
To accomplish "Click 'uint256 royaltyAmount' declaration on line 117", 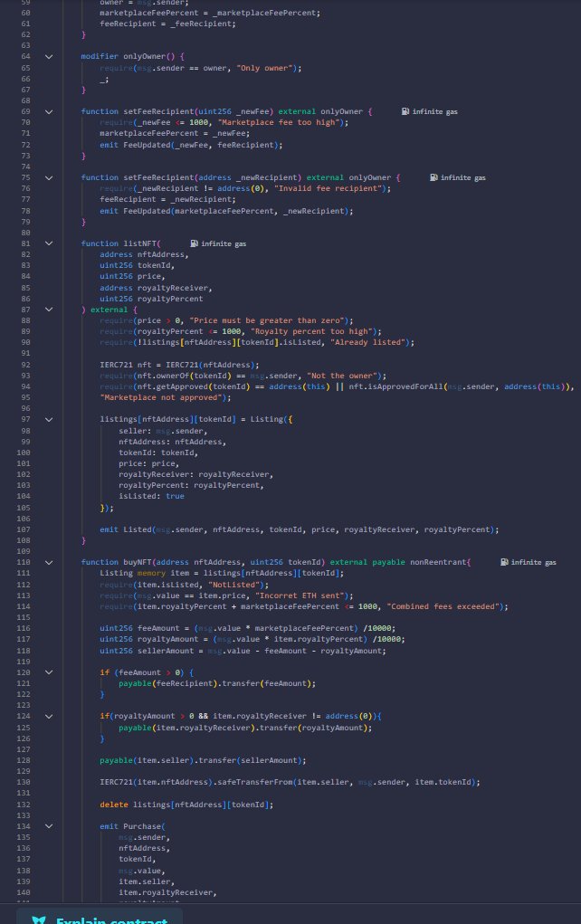I will click(x=149, y=639).
